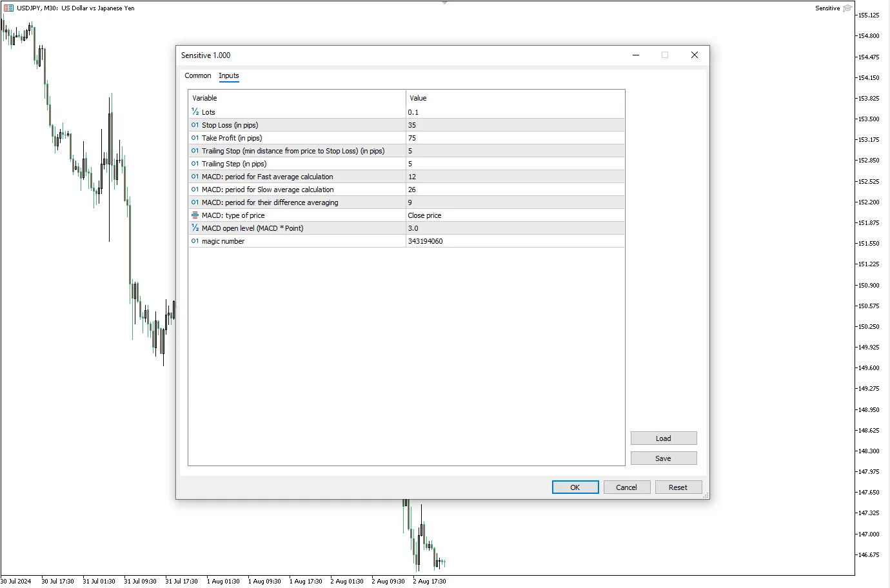Save input settings to file
890x588 pixels.
coord(664,458)
